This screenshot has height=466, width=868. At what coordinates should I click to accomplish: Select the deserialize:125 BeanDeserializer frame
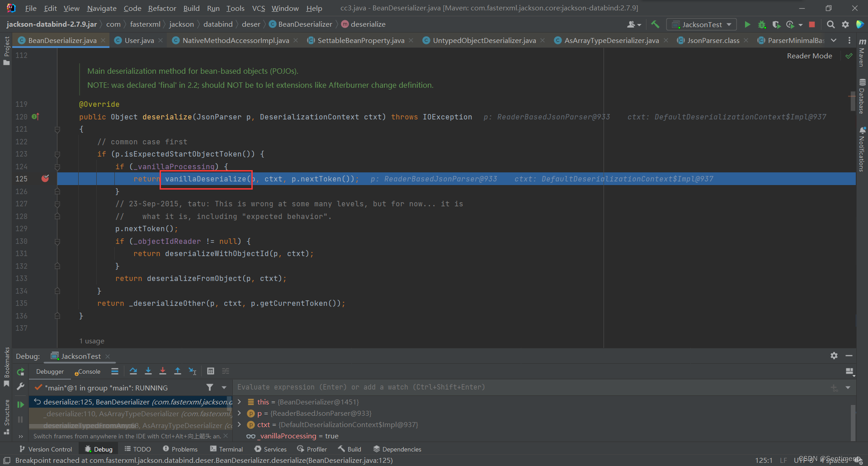point(131,402)
